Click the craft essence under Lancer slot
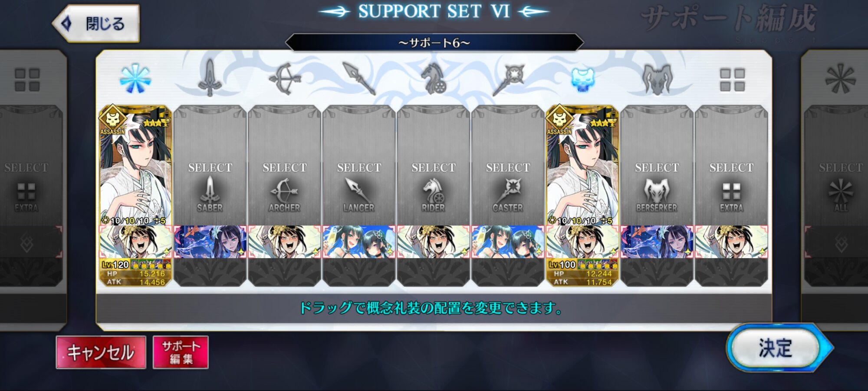The width and height of the screenshot is (868, 391). pos(359,242)
